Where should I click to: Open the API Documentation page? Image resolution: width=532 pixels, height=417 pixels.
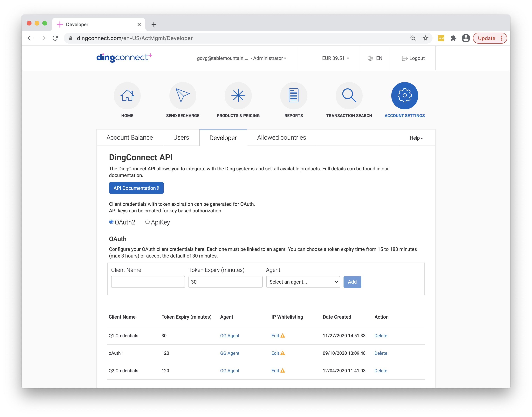(x=136, y=188)
